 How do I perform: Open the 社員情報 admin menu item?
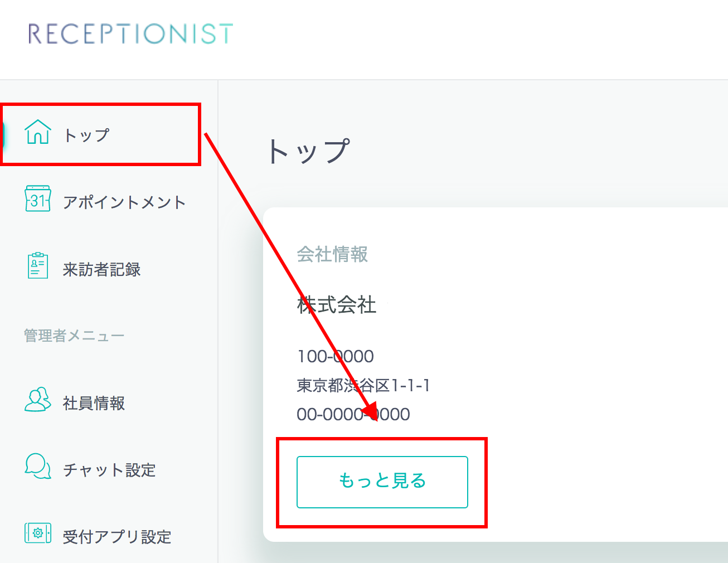tap(94, 403)
